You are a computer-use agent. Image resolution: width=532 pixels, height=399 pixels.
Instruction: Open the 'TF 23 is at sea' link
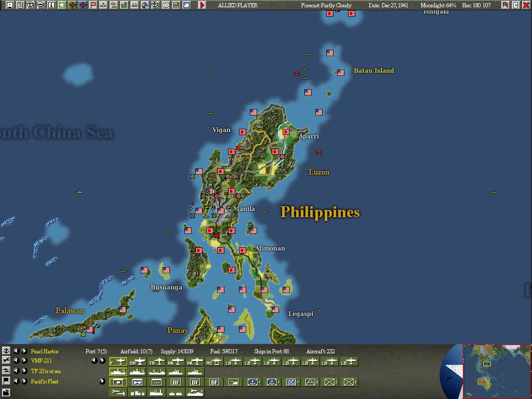46,371
